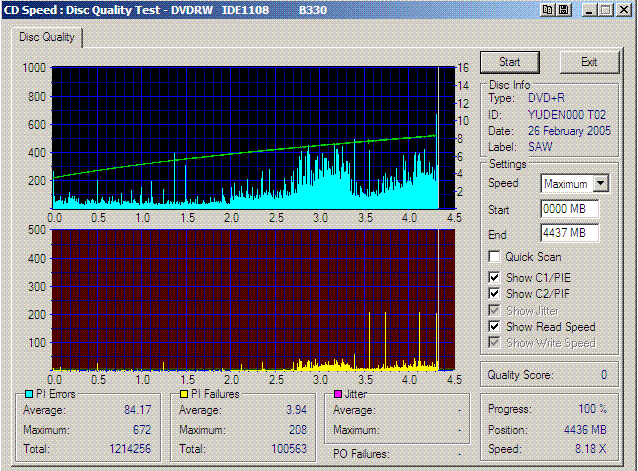Screen dimensions: 638x471
Task: Click the End position field 4437 MB
Action: (x=570, y=233)
